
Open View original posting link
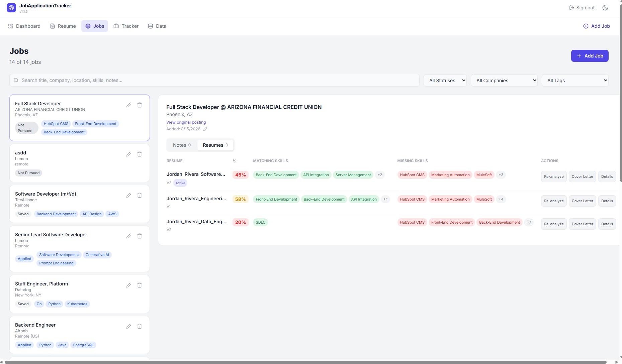186,122
